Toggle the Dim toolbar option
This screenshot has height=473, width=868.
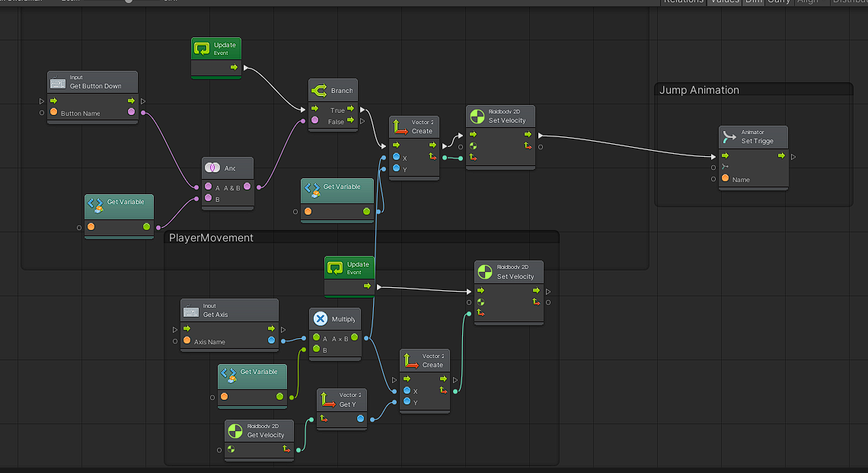pos(754,2)
